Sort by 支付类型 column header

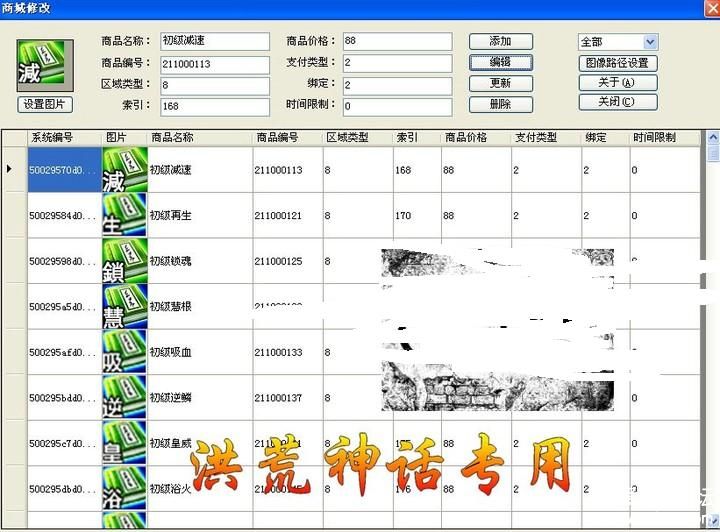[546, 137]
